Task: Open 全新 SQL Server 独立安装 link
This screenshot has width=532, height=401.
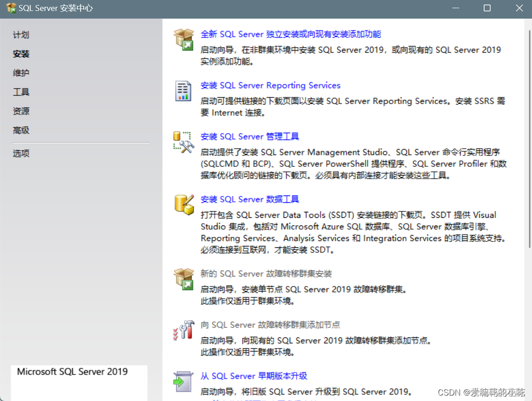Action: click(x=291, y=34)
